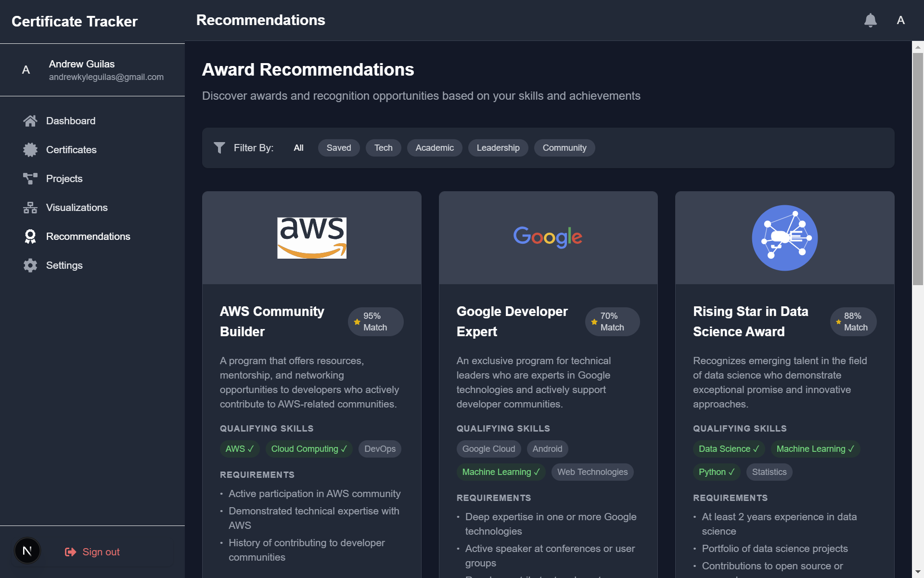924x578 pixels.
Task: Open top-right user avatar menu
Action: 900,20
